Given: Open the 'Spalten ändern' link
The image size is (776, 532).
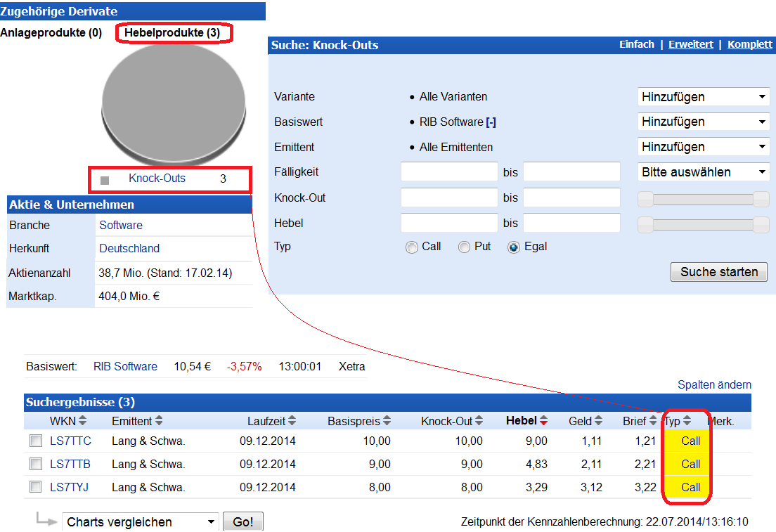Looking at the screenshot, I should [714, 384].
